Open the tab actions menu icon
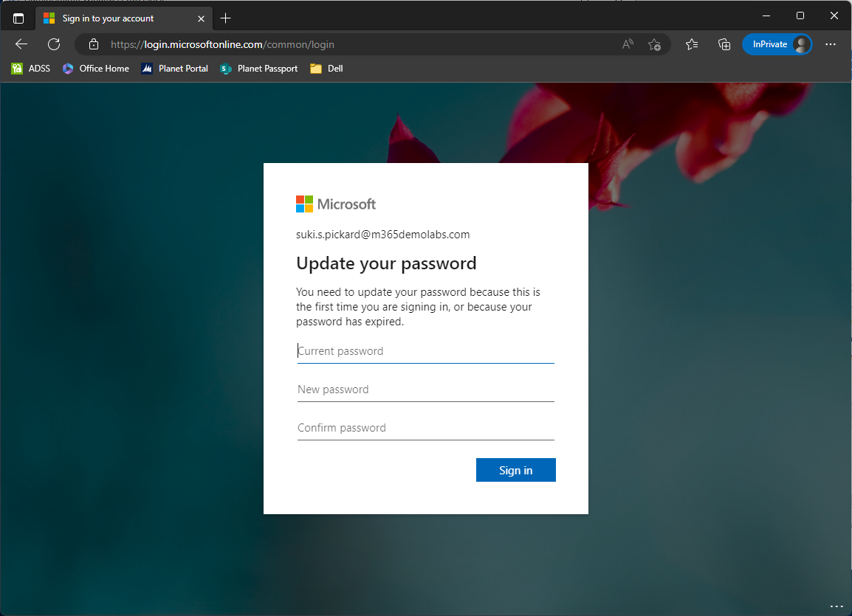852x616 pixels. [x=18, y=18]
